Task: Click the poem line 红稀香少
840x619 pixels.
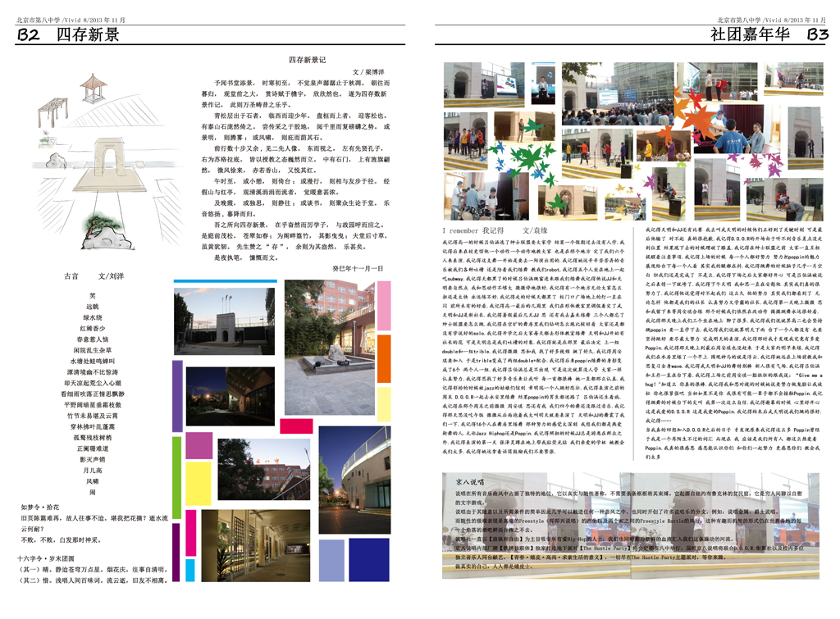Action: click(x=92, y=328)
